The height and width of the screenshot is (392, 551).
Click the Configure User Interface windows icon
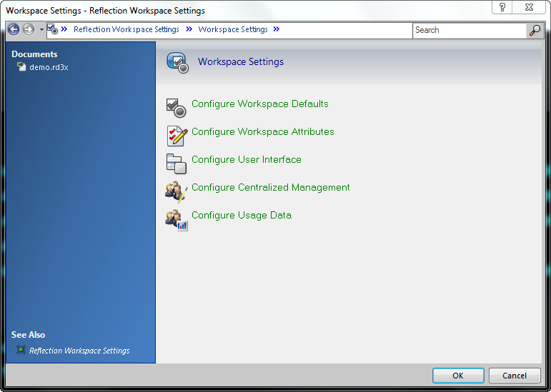176,164
